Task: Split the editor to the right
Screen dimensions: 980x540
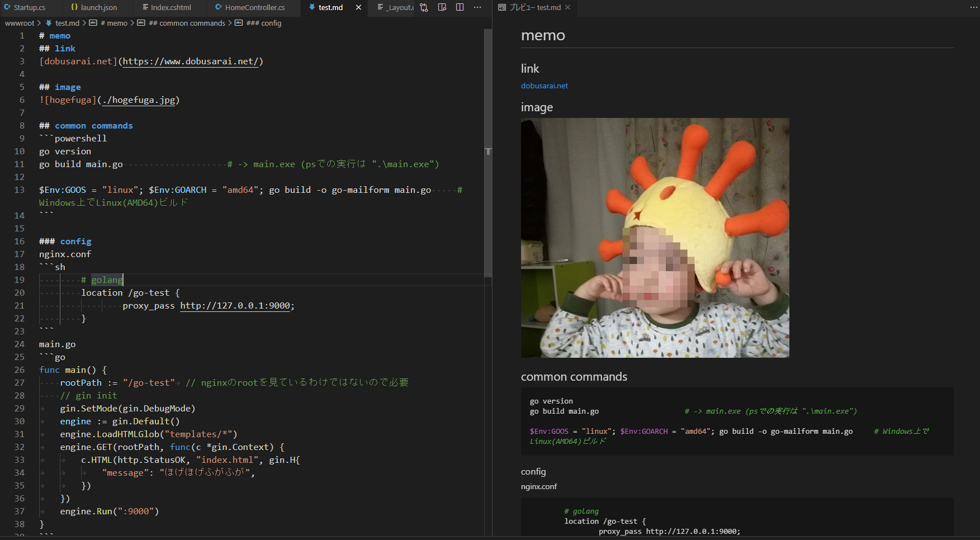Action: [x=460, y=7]
